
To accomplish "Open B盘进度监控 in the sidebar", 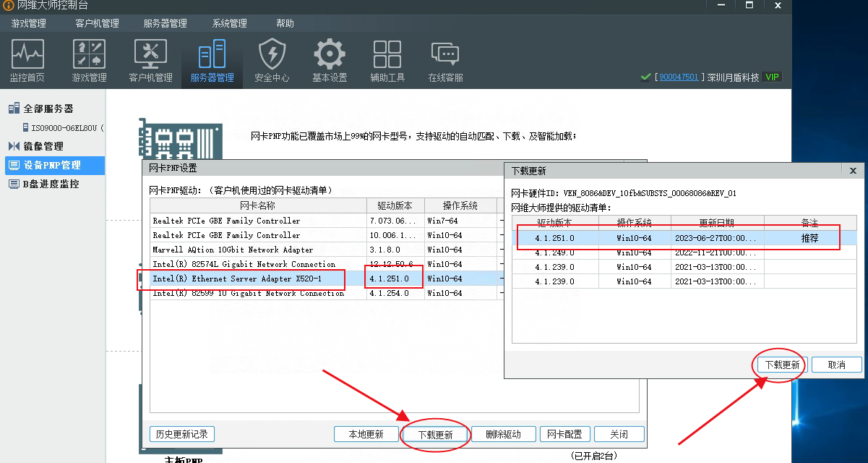I will (53, 184).
